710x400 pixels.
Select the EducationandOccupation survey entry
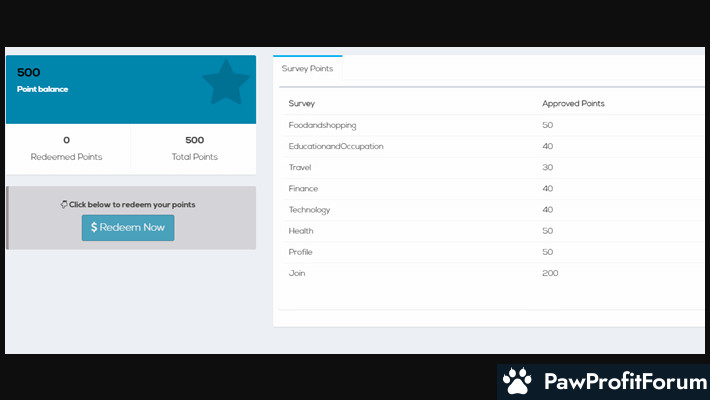coord(335,146)
